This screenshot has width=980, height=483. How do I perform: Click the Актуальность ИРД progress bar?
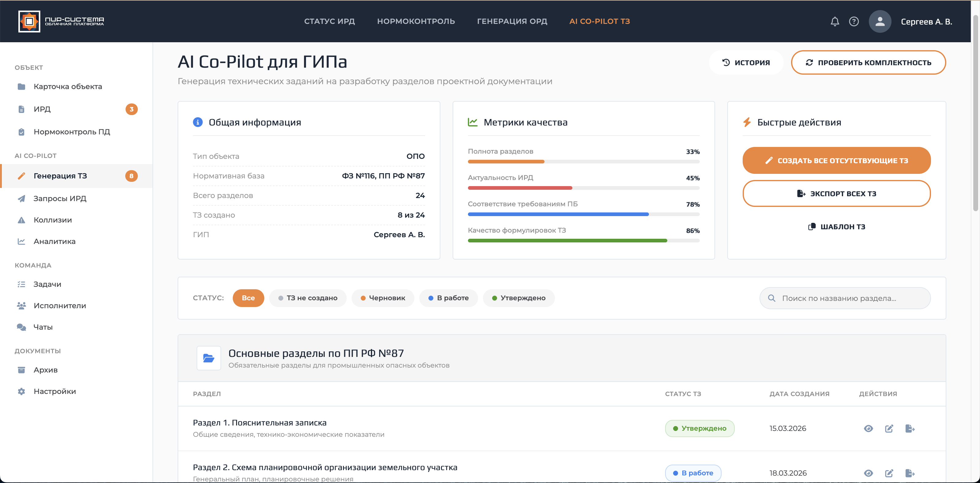click(583, 188)
